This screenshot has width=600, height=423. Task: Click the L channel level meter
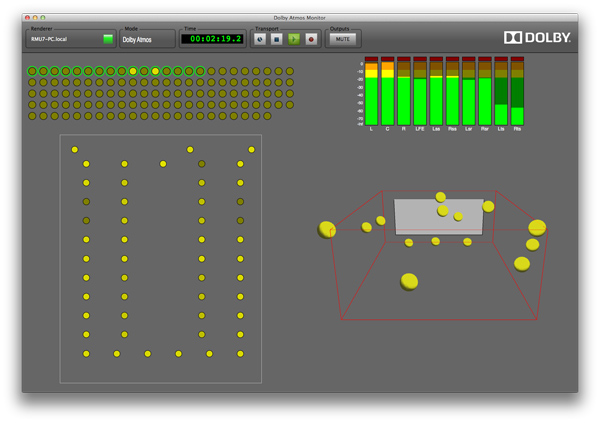(x=371, y=93)
